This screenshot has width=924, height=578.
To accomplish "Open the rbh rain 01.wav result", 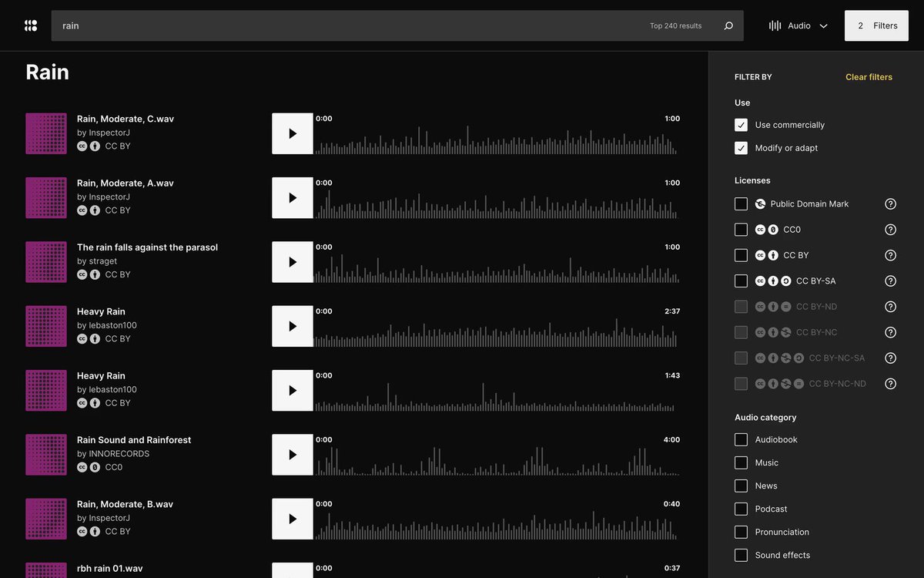I will tap(110, 569).
